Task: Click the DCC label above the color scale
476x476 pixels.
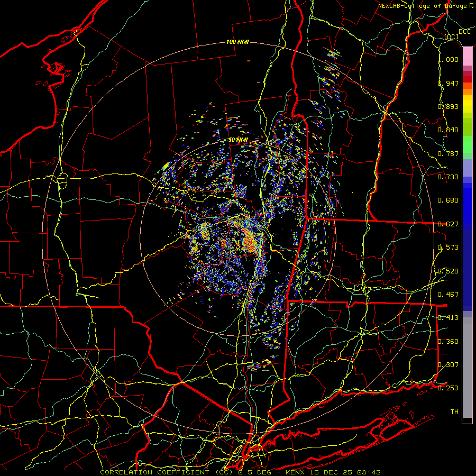Action: click(464, 32)
